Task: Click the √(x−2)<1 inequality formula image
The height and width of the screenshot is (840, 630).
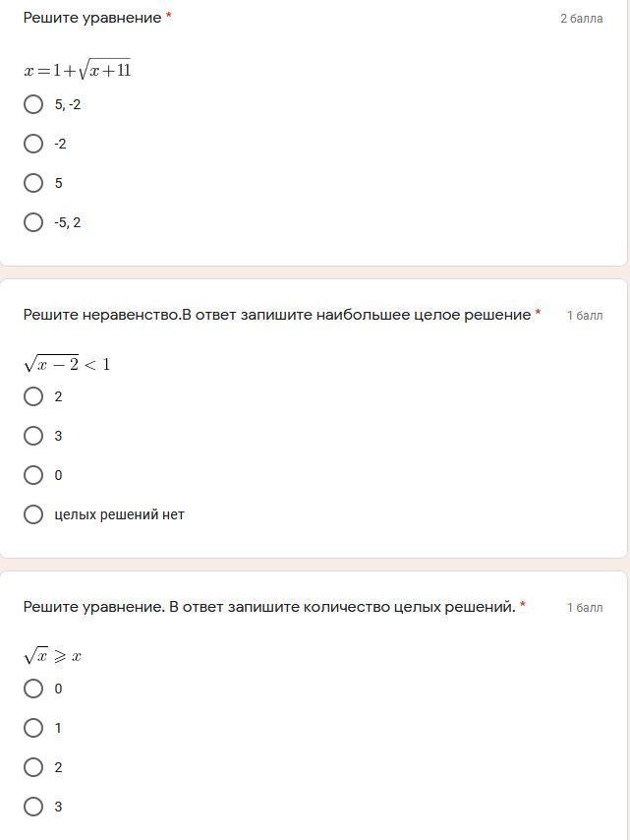Action: click(67, 364)
